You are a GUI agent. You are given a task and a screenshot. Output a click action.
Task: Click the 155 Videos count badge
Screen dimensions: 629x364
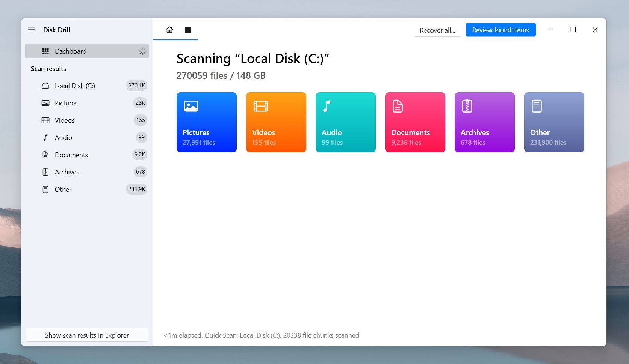pyautogui.click(x=141, y=120)
